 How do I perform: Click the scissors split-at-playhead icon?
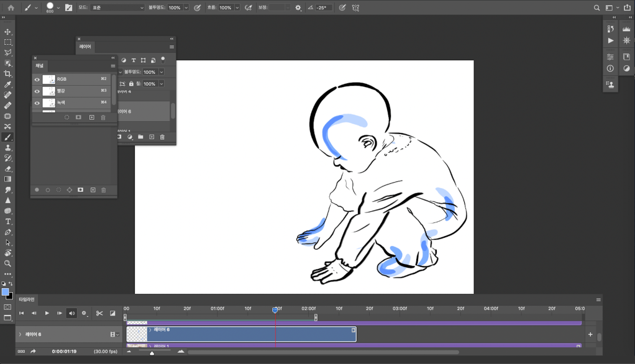(99, 314)
